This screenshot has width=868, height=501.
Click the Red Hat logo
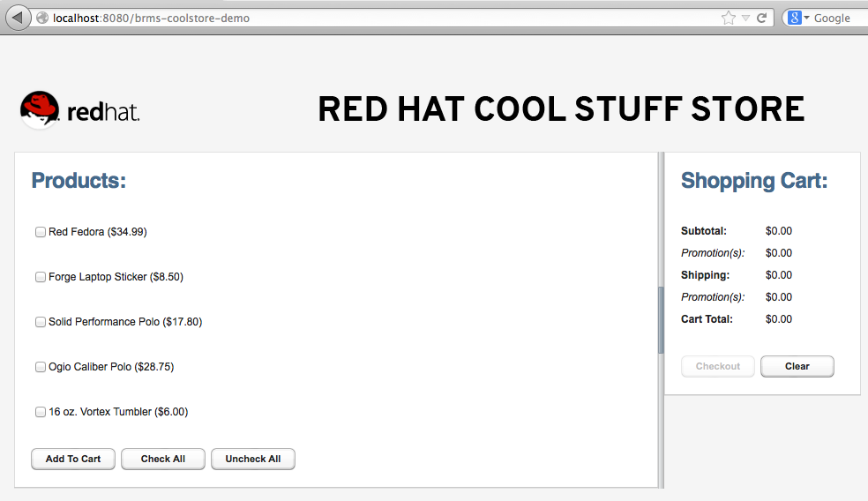click(x=79, y=109)
